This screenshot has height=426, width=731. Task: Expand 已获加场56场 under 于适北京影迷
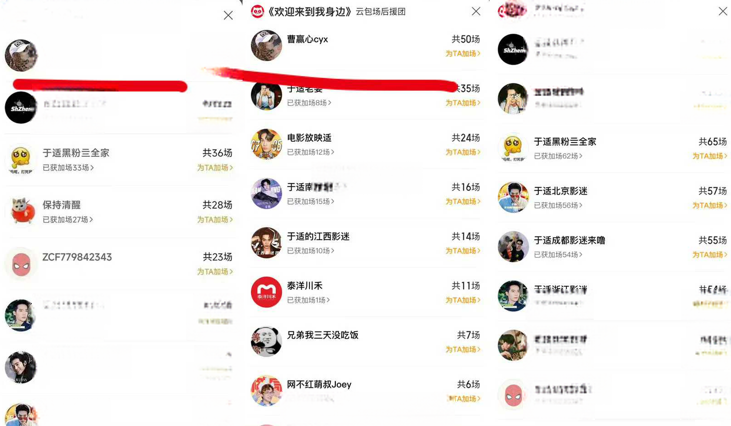click(x=558, y=205)
